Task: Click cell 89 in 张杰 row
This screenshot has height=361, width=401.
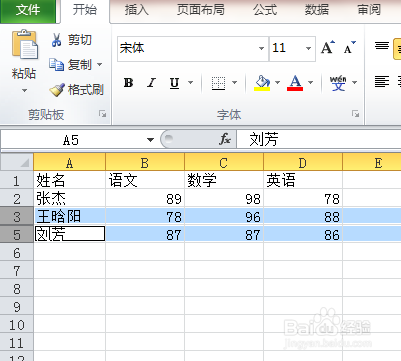Action: [x=145, y=199]
